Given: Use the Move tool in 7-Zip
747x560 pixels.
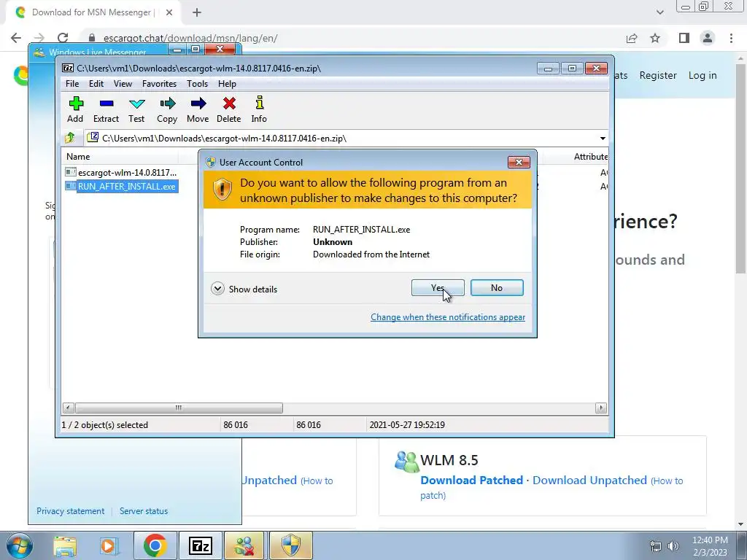Looking at the screenshot, I should 198,110.
